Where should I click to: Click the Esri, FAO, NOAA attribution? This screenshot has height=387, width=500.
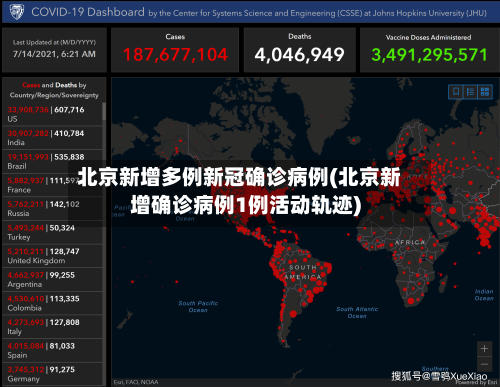tap(136, 382)
